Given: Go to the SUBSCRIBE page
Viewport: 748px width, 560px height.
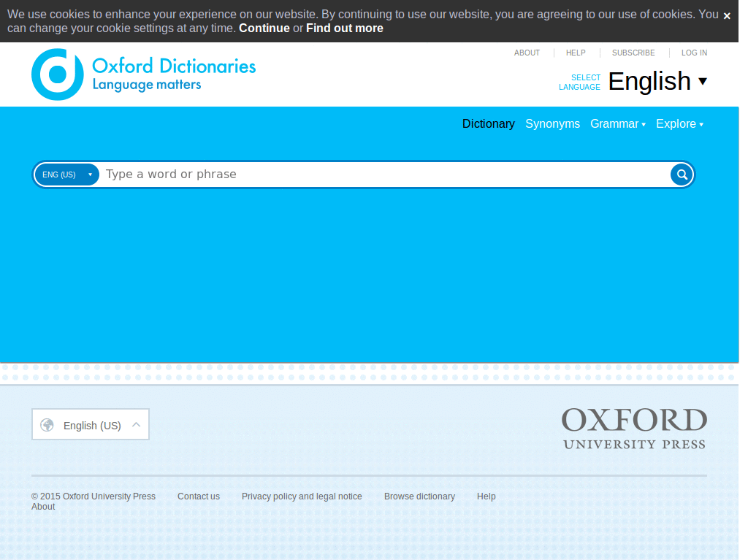Looking at the screenshot, I should (x=633, y=53).
